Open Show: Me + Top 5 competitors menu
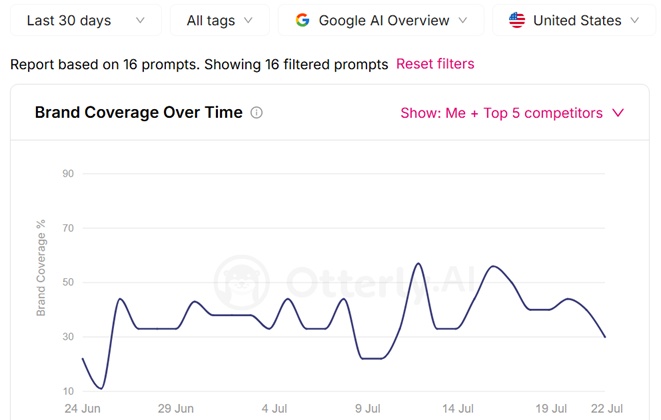 512,113
